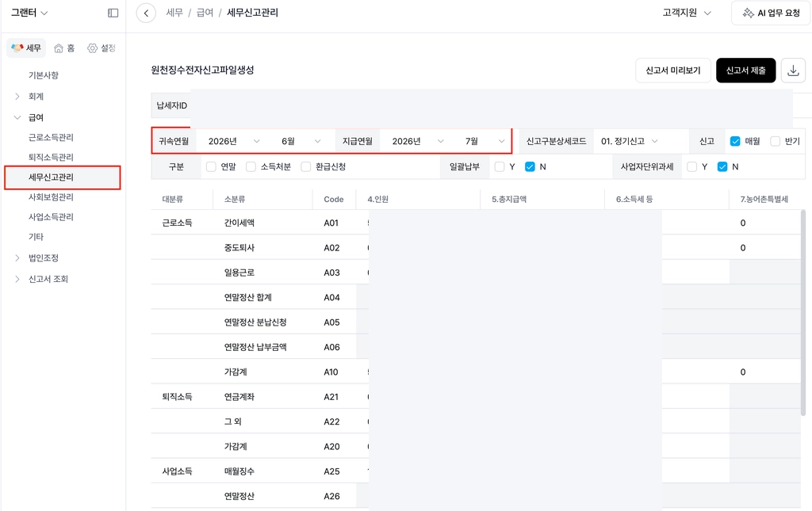Open 기본사항 in sidebar

tap(44, 75)
